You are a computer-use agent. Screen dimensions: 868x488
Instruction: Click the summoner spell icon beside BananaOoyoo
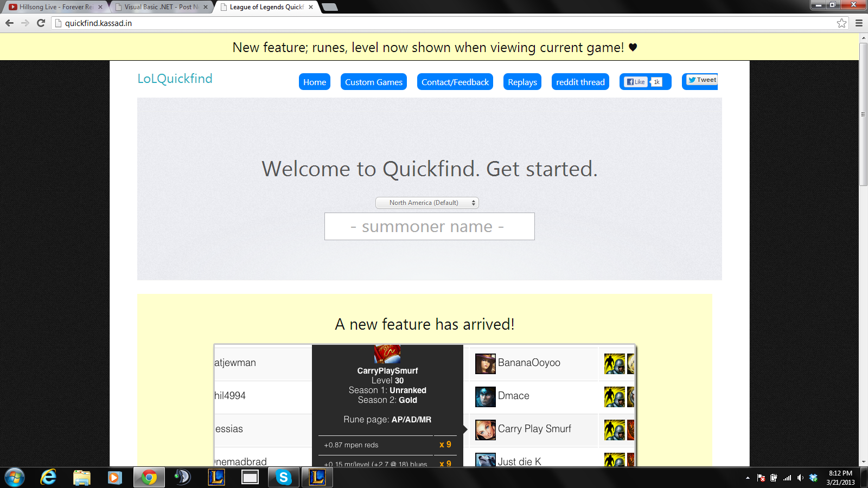pos(615,364)
